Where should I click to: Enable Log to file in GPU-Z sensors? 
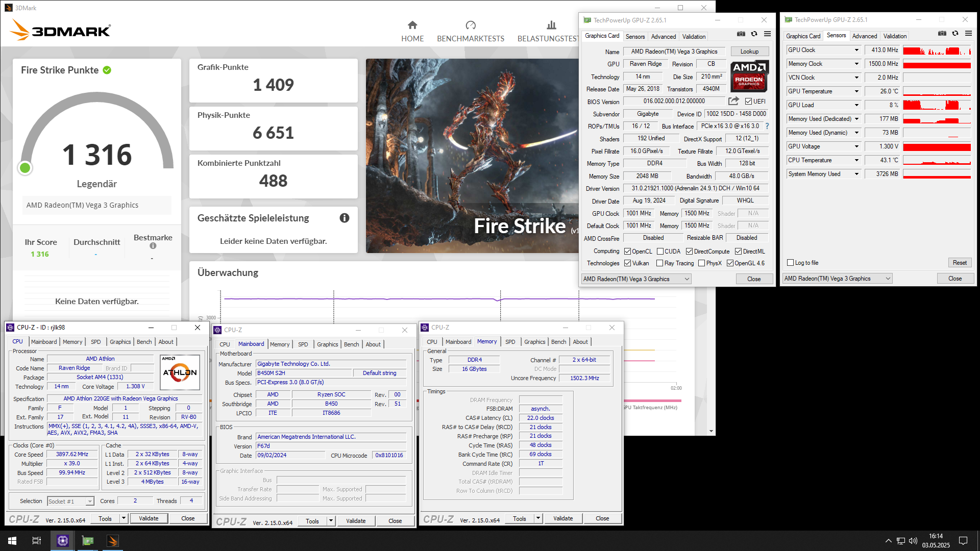791,263
